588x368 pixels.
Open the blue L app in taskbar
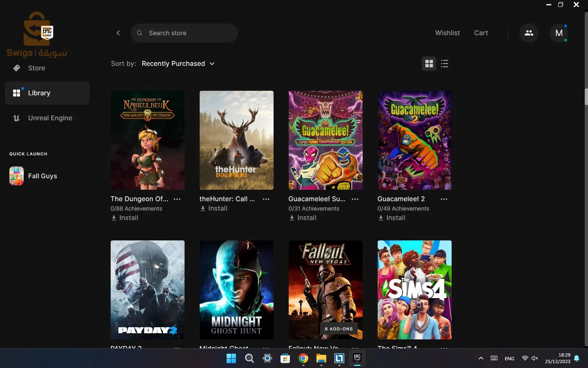tap(339, 359)
